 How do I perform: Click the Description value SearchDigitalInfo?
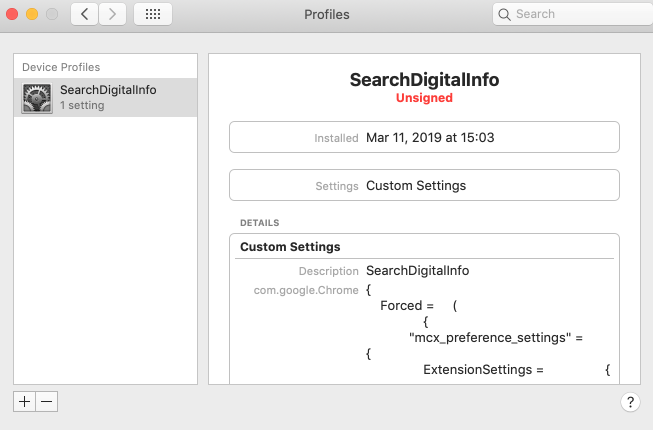pyautogui.click(x=417, y=271)
